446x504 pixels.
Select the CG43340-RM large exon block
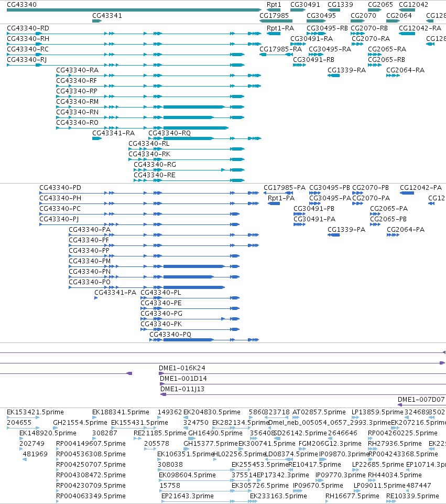pos(193,107)
